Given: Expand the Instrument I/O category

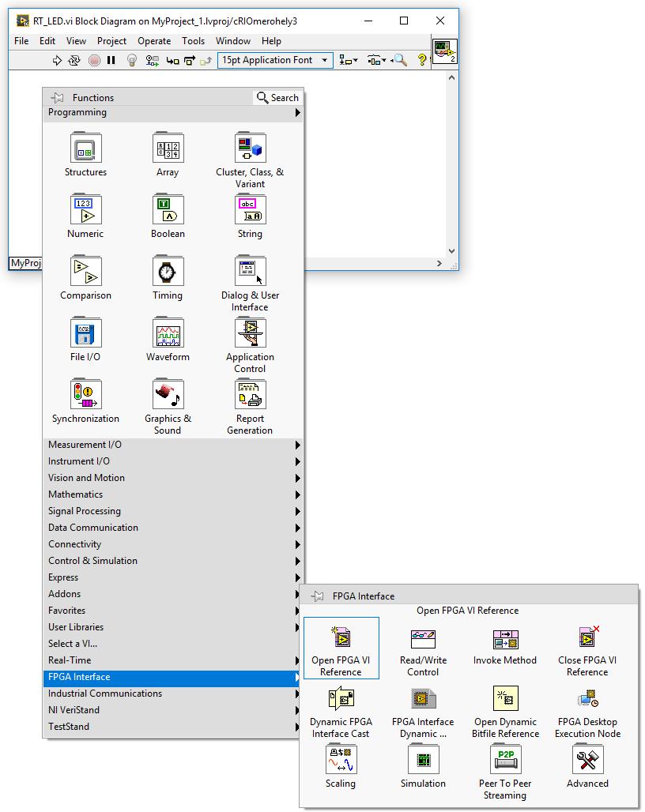Looking at the screenshot, I should click(x=174, y=461).
